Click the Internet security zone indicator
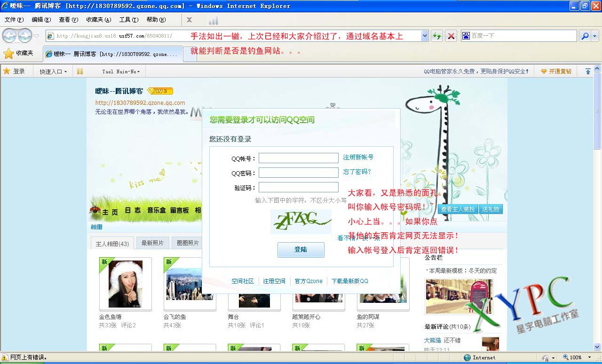 tap(480, 357)
